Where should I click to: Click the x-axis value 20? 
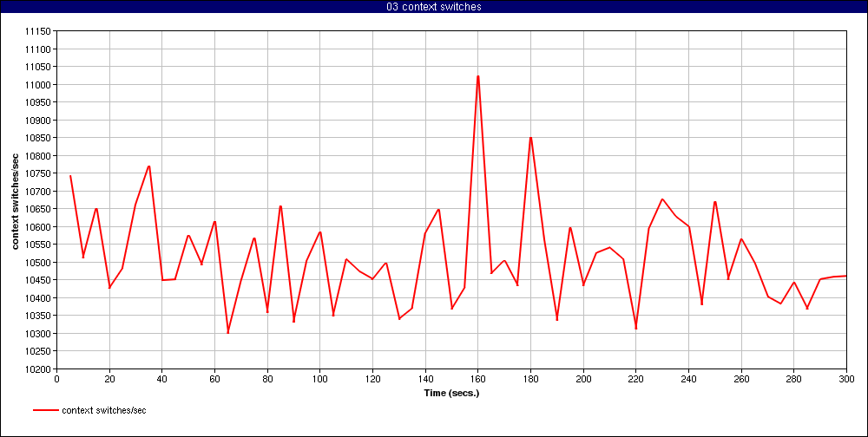pyautogui.click(x=109, y=379)
